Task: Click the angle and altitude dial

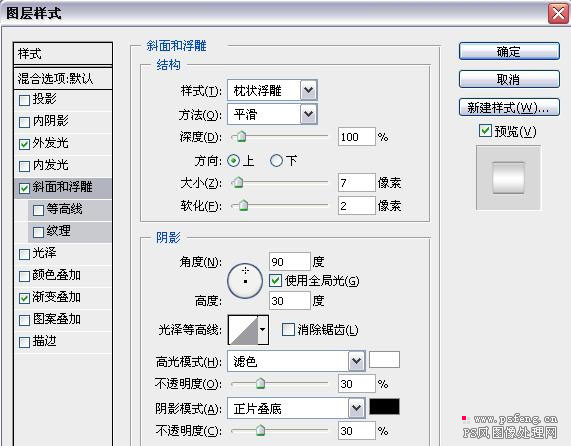Action: (245, 281)
